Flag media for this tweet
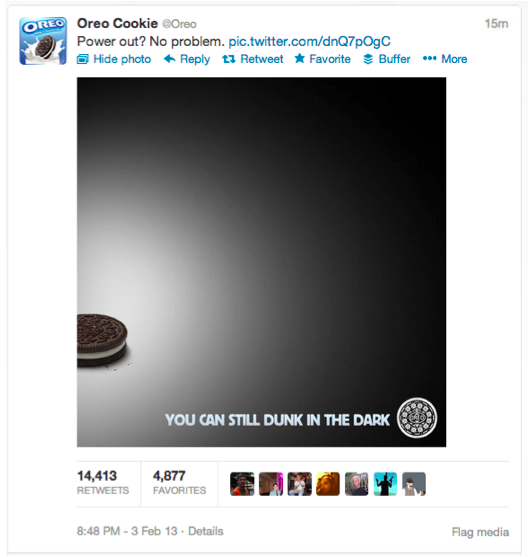Screen dimensions: 528x557 pyautogui.click(x=480, y=532)
